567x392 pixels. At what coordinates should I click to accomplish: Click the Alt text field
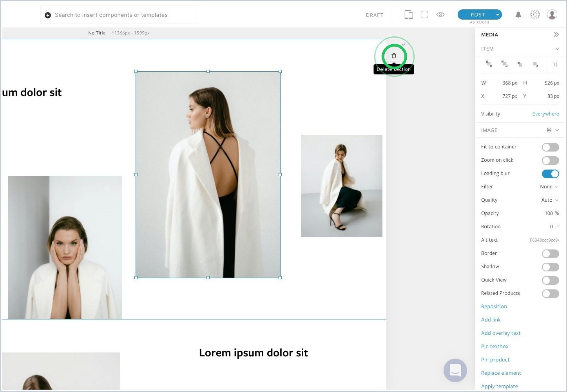[544, 240]
